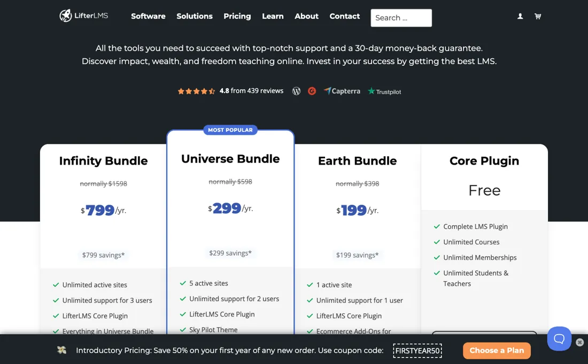This screenshot has width=588, height=364.
Task: Click "Unlimited support for 2 users" feature
Action: tap(234, 299)
